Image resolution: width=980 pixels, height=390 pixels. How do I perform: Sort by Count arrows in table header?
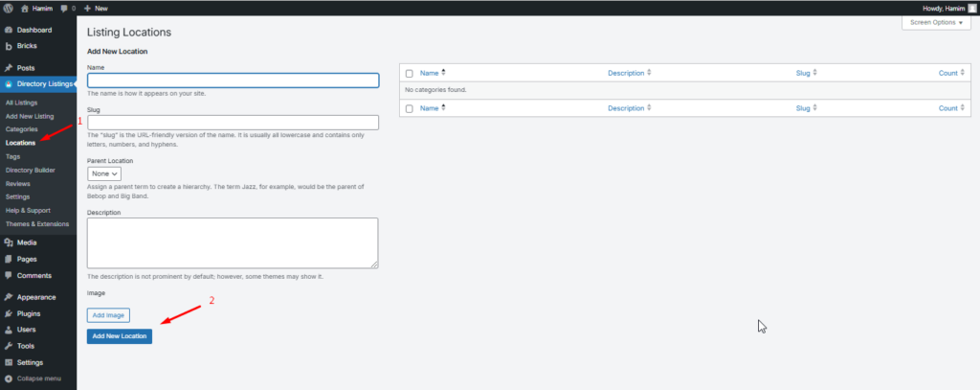[x=963, y=73]
